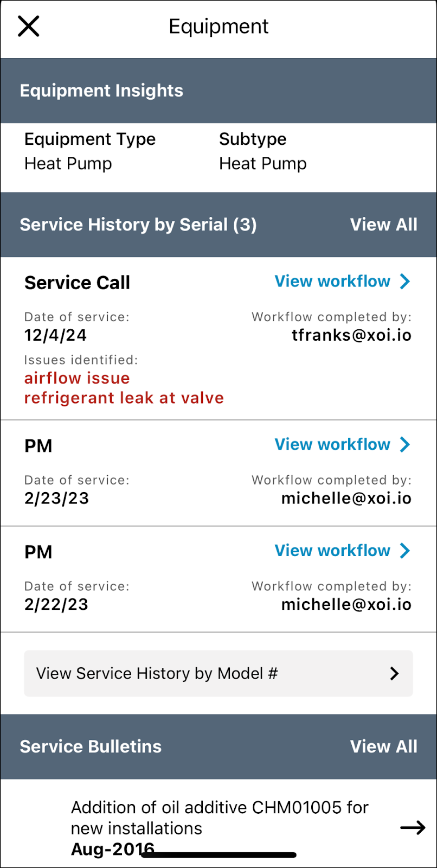Expand View Service History by Model # chevron
The width and height of the screenshot is (437, 868).
[x=394, y=673]
